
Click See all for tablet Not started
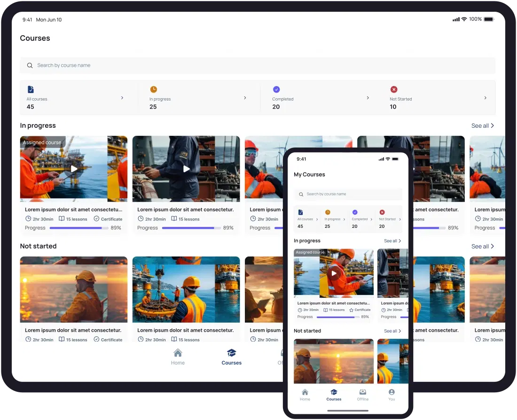tap(483, 247)
